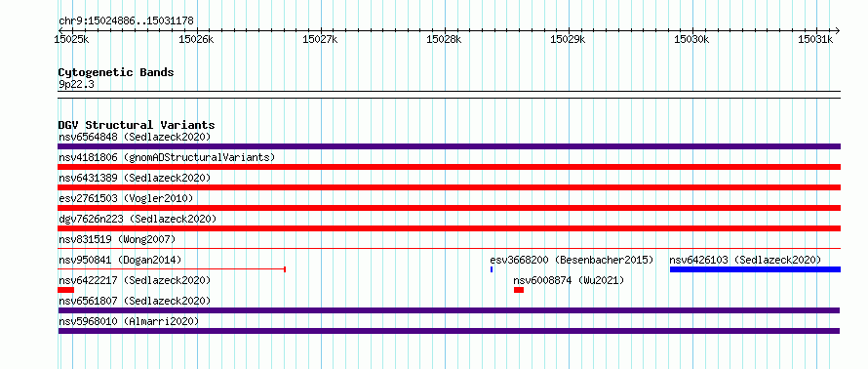Click the nsv6426103 (Sedlazeck2020) label
The width and height of the screenshot is (868, 369).
click(x=745, y=260)
